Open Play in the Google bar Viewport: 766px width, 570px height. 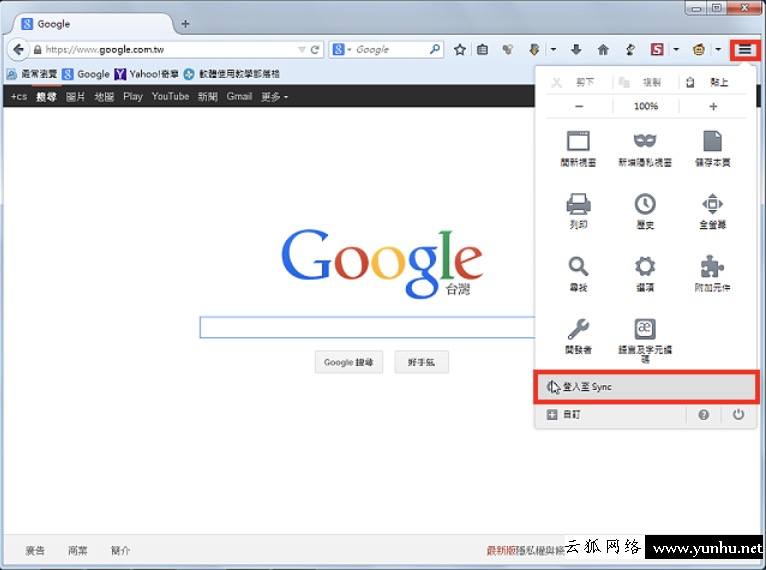(132, 96)
